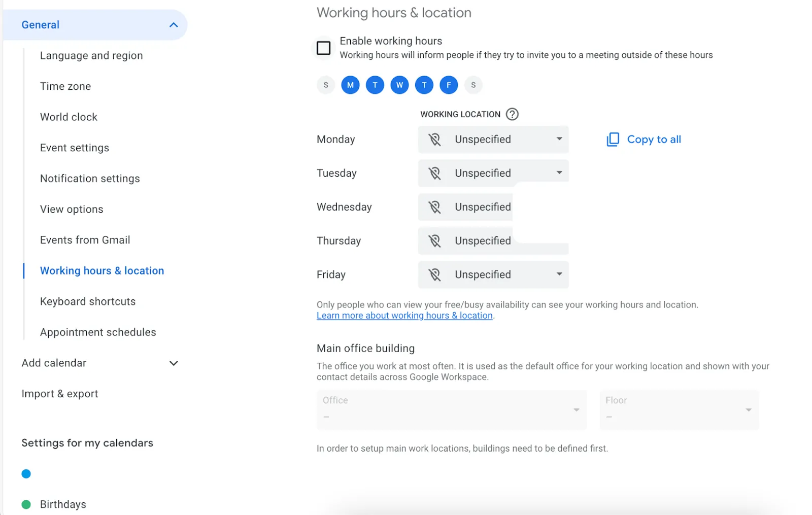812x515 pixels.
Task: Expand the Add calendar section chevron
Action: pos(174,363)
